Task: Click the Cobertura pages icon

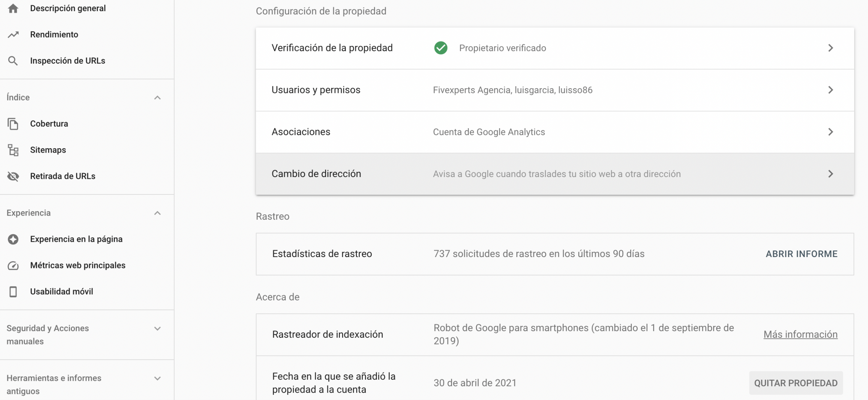Action: coord(13,124)
